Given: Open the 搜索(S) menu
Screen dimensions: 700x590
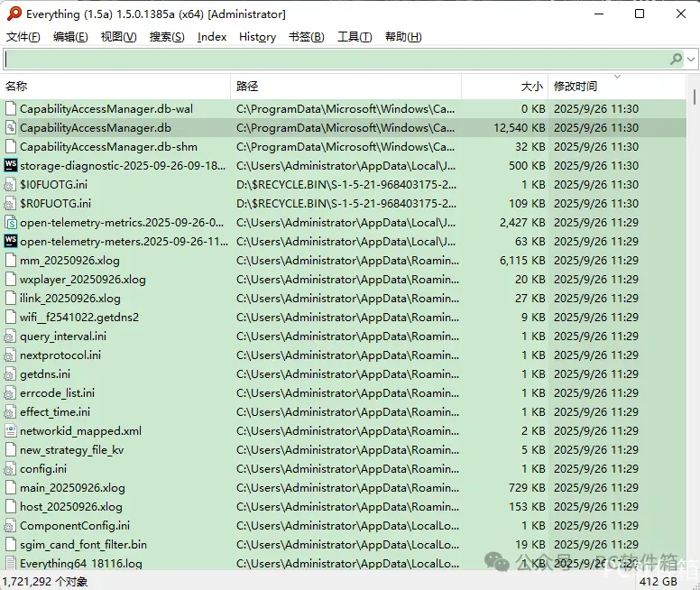Looking at the screenshot, I should point(167,37).
